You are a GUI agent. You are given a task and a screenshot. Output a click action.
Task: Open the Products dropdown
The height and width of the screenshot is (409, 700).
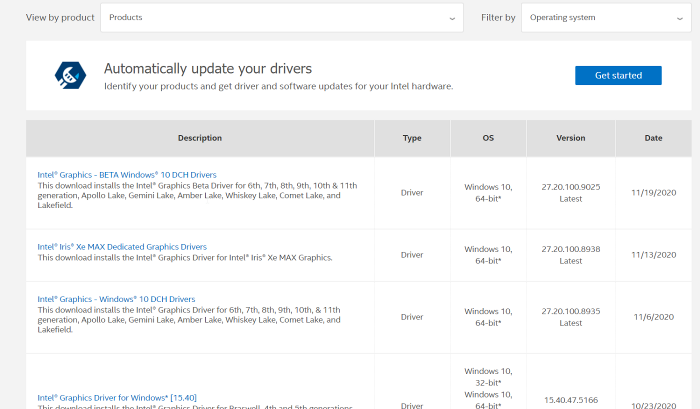[x=281, y=17]
